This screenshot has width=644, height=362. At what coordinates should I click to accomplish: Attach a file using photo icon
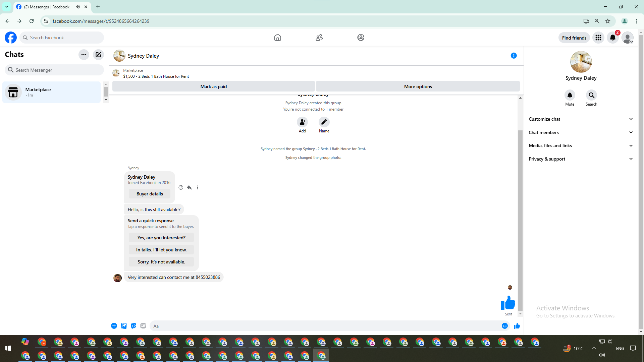124,326
